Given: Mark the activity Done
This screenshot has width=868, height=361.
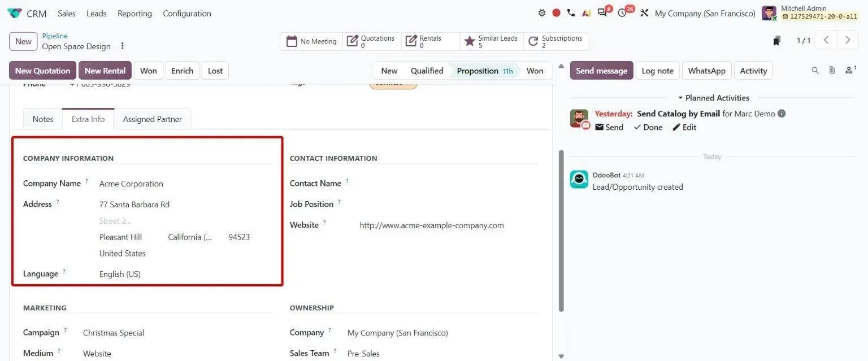Looking at the screenshot, I should pos(648,127).
